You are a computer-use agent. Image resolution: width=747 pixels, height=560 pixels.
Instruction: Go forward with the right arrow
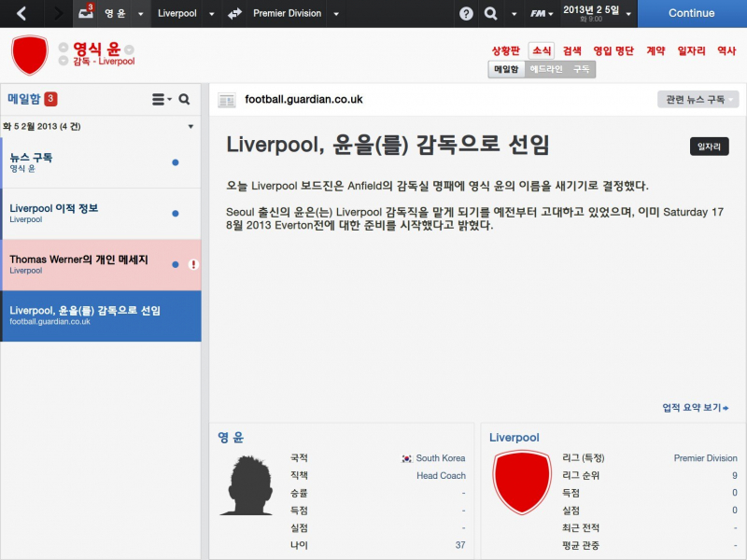click(x=58, y=13)
